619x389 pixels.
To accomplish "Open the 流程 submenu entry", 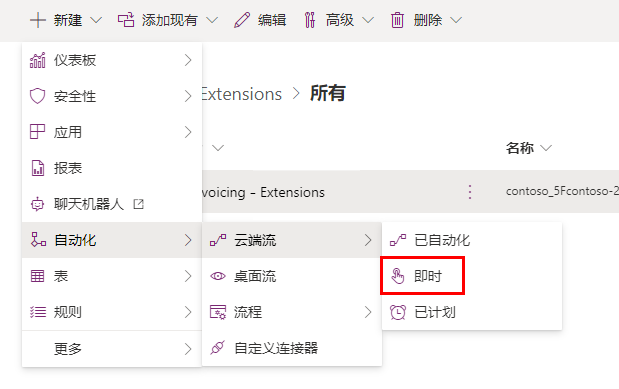I will pyautogui.click(x=292, y=312).
